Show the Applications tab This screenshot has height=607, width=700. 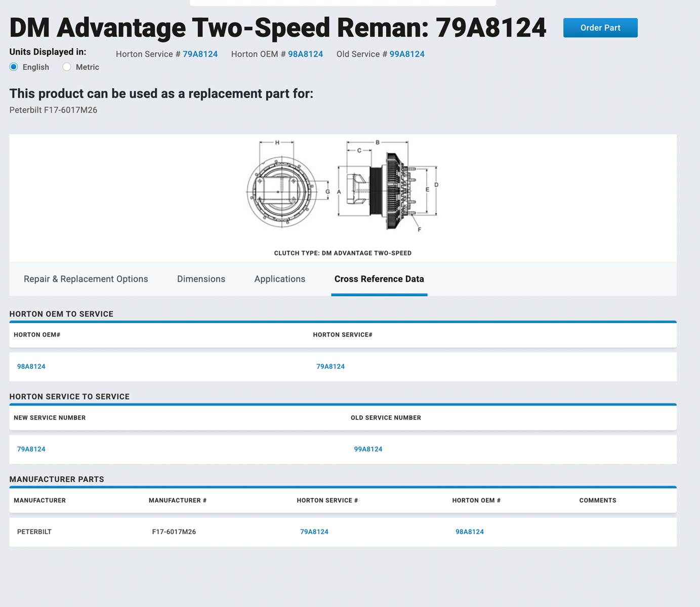click(x=279, y=279)
